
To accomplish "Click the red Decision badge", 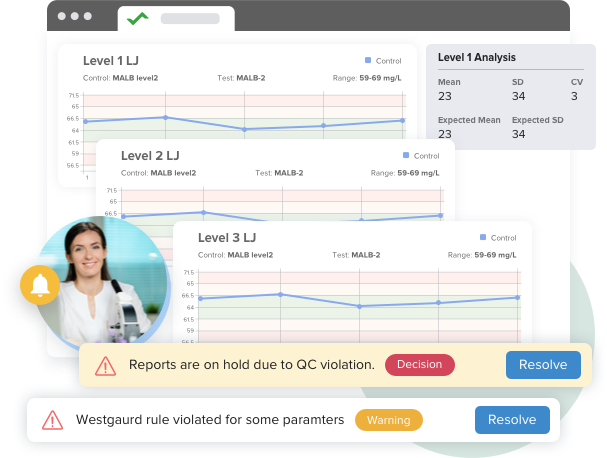I will 420,365.
